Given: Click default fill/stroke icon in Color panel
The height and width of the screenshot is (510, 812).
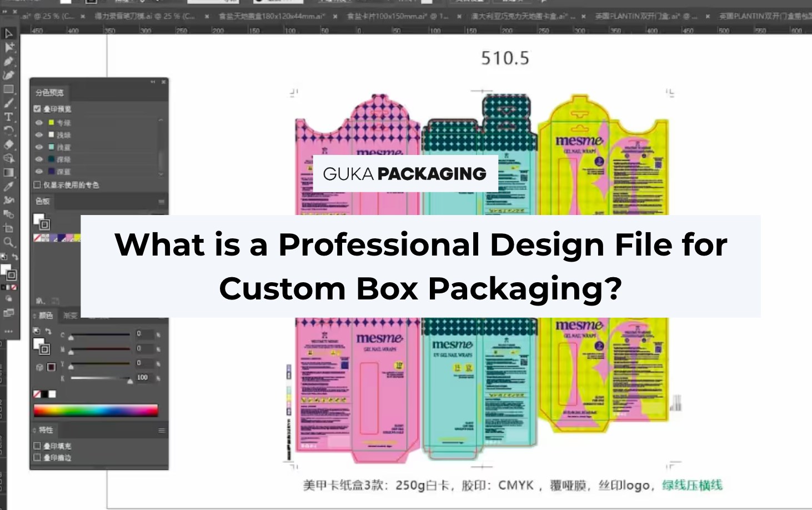Looking at the screenshot, I should click(x=36, y=331).
